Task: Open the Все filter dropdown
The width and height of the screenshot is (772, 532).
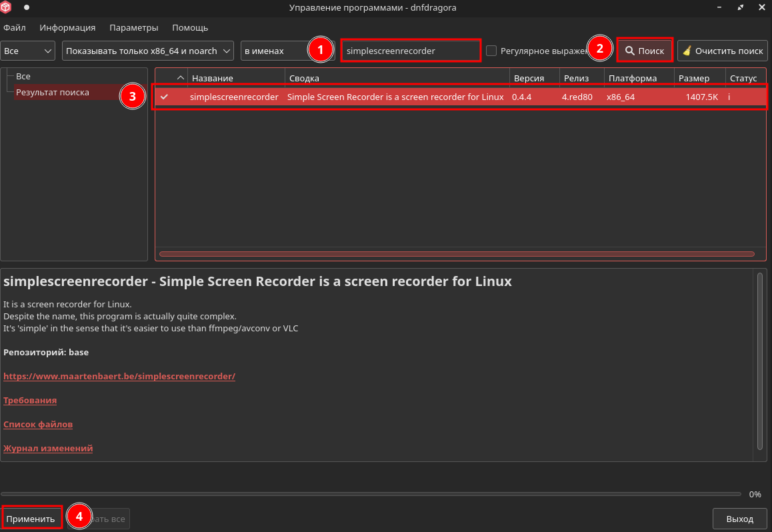Action: 28,51
